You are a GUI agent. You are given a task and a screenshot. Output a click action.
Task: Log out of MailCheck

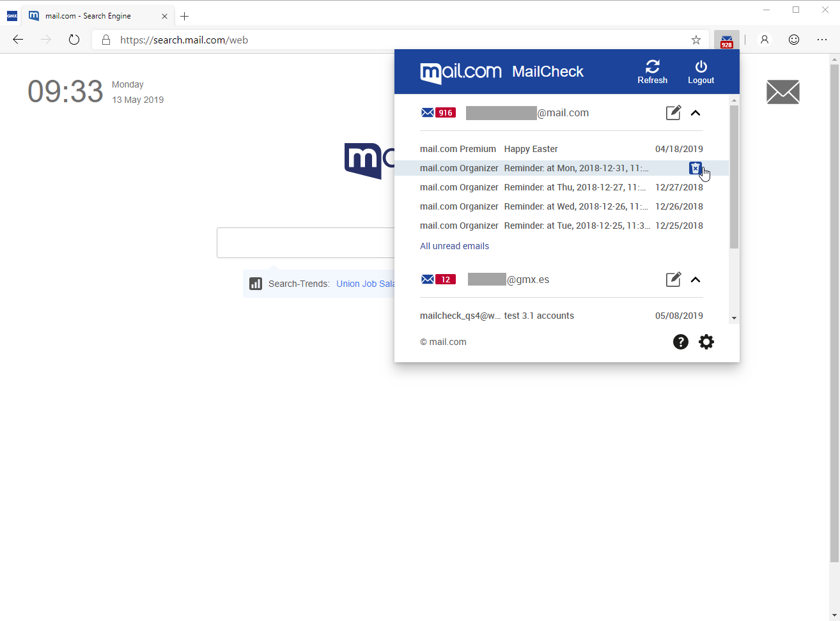701,72
